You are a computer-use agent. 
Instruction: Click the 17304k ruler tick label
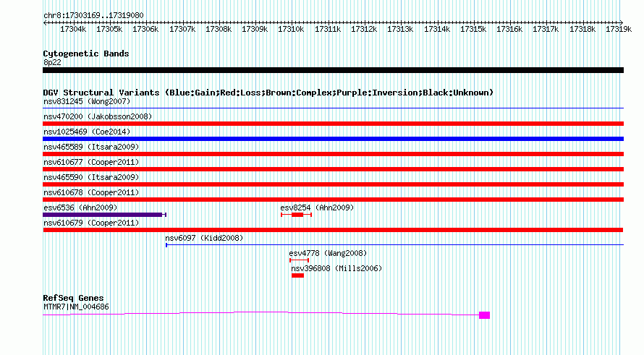(x=73, y=30)
